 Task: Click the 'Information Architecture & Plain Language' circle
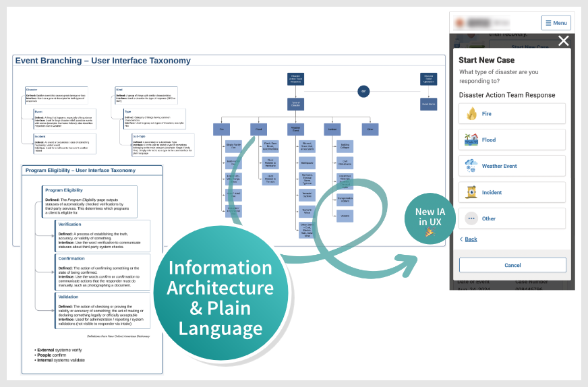tap(220, 293)
